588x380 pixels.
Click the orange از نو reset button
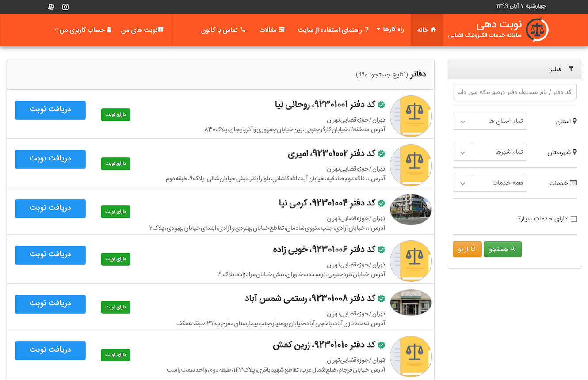pyautogui.click(x=467, y=249)
